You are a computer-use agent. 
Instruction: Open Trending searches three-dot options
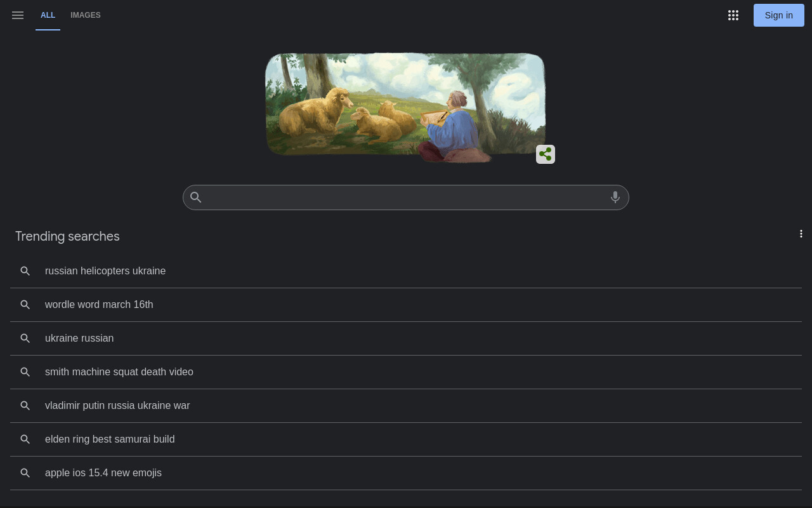pos(801,234)
